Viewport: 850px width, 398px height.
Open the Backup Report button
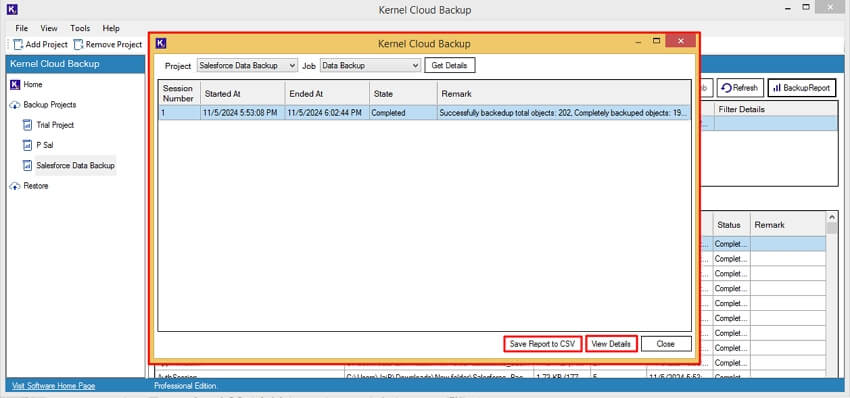pyautogui.click(x=802, y=88)
